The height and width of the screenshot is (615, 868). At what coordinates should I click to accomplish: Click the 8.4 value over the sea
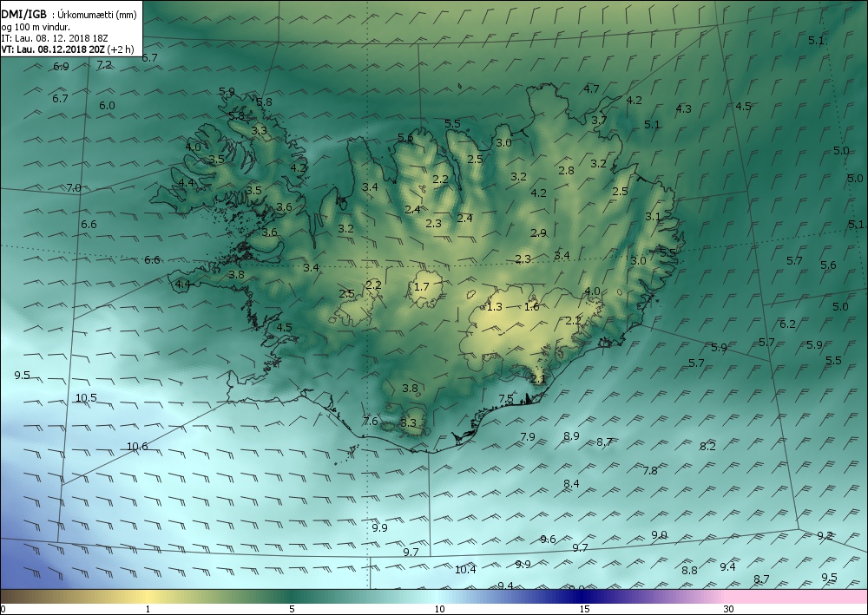click(571, 483)
